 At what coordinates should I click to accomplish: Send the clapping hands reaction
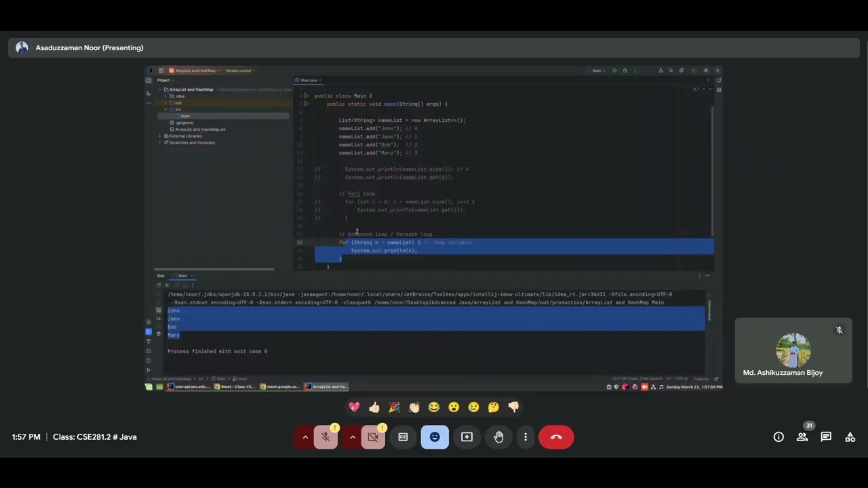[414, 407]
